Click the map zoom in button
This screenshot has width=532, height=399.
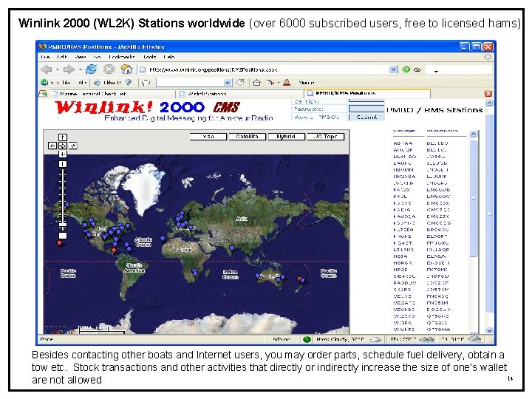tap(62, 164)
